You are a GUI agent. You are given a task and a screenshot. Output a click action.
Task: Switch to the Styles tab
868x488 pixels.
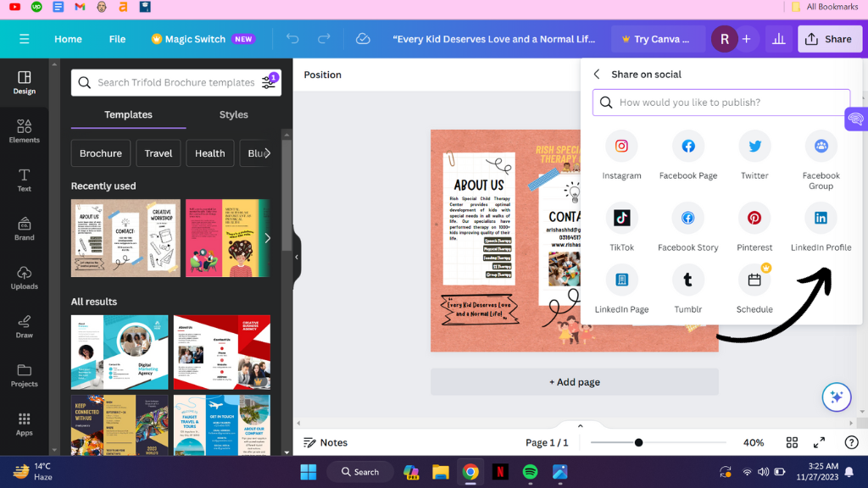click(234, 114)
